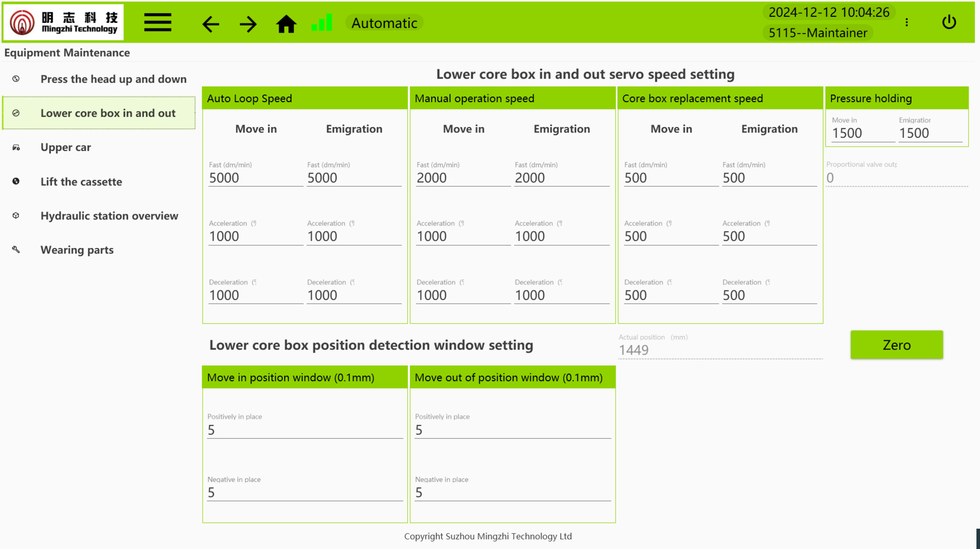Edit Move in window Negative in place

[305, 493]
